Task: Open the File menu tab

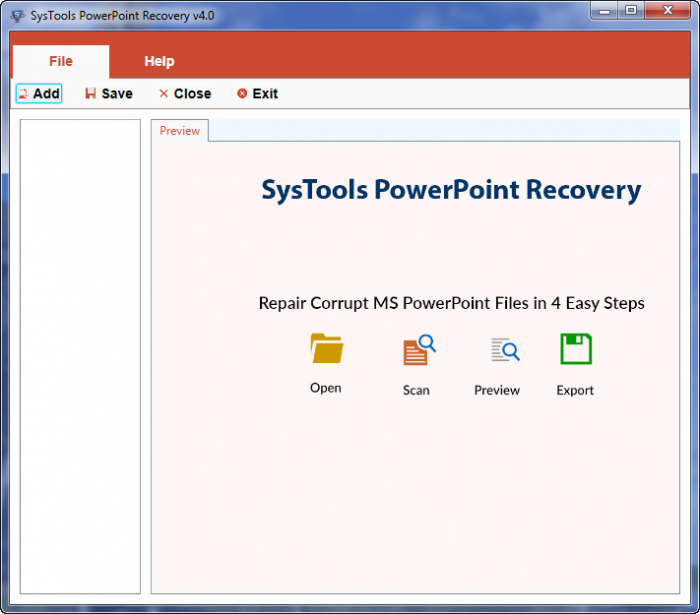Action: (61, 62)
